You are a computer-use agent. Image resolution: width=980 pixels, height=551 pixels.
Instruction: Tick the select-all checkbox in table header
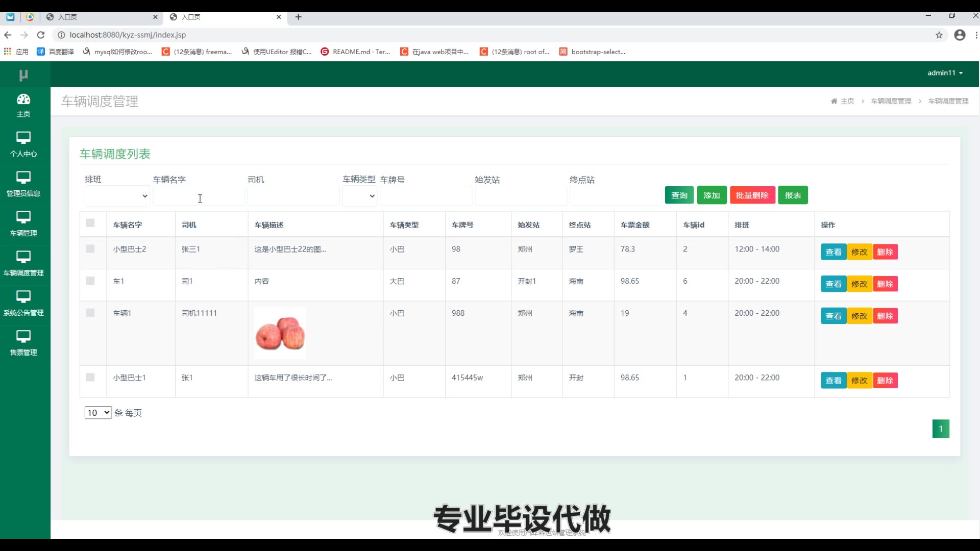(90, 223)
